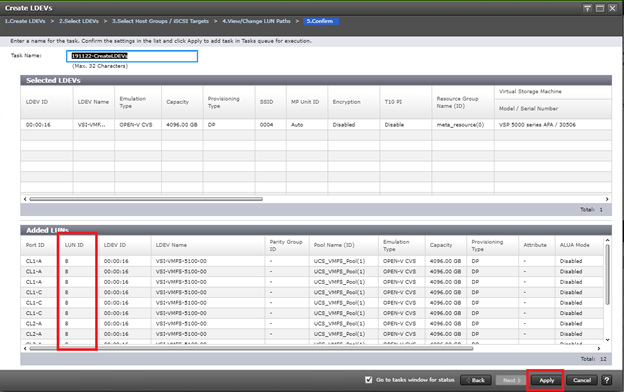Click the LUN ID column header
Screen dimensions: 624x392
click(79, 245)
